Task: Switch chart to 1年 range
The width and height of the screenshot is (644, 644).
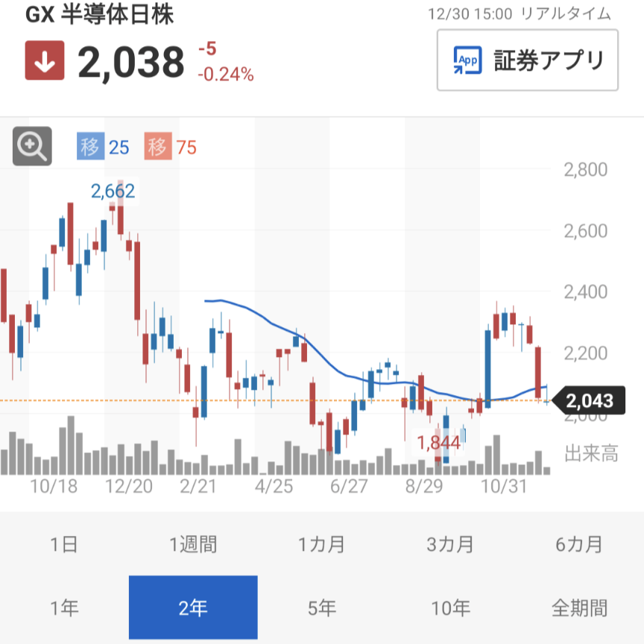Action: click(x=64, y=608)
